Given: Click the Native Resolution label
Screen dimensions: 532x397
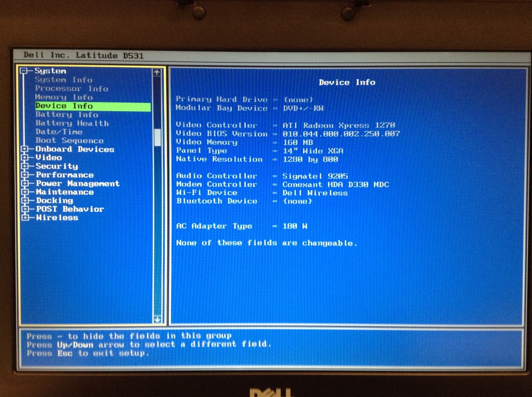Looking at the screenshot, I should coord(219,159).
